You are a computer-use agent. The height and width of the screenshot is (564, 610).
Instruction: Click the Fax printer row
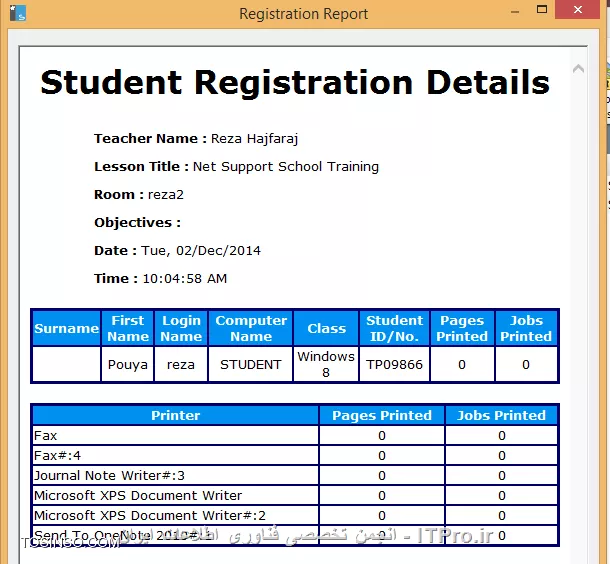click(295, 436)
